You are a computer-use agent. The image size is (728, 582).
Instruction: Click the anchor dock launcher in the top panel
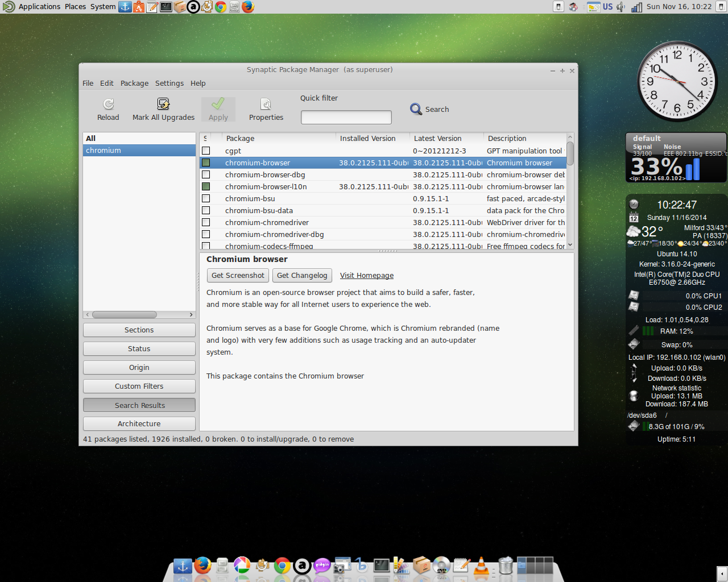click(x=125, y=7)
